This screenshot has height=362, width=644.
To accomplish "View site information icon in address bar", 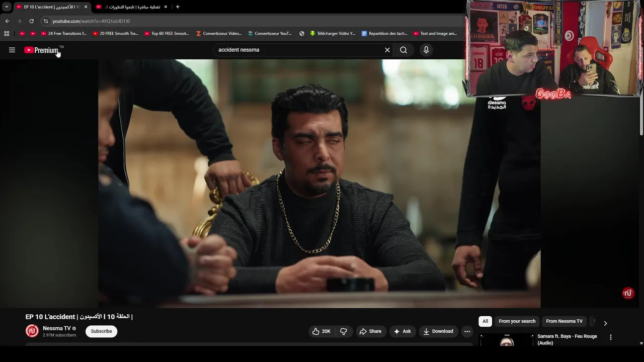I will pos(46,21).
